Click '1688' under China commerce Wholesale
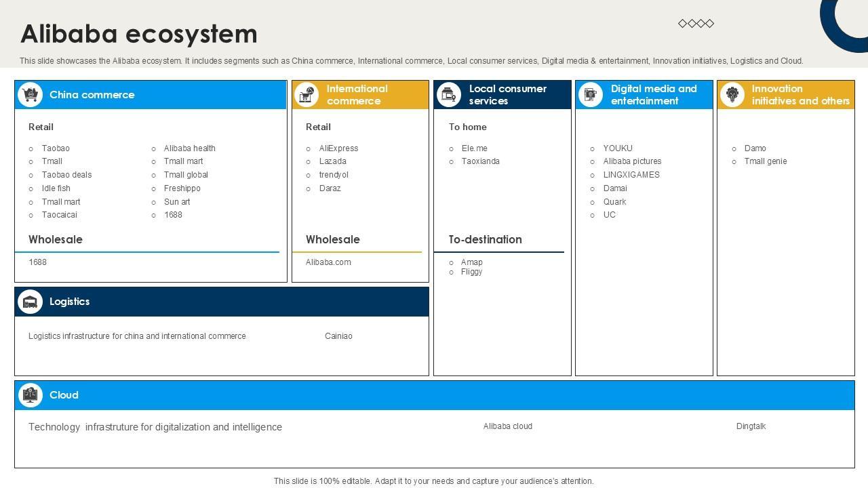The height and width of the screenshot is (488, 868). point(37,262)
